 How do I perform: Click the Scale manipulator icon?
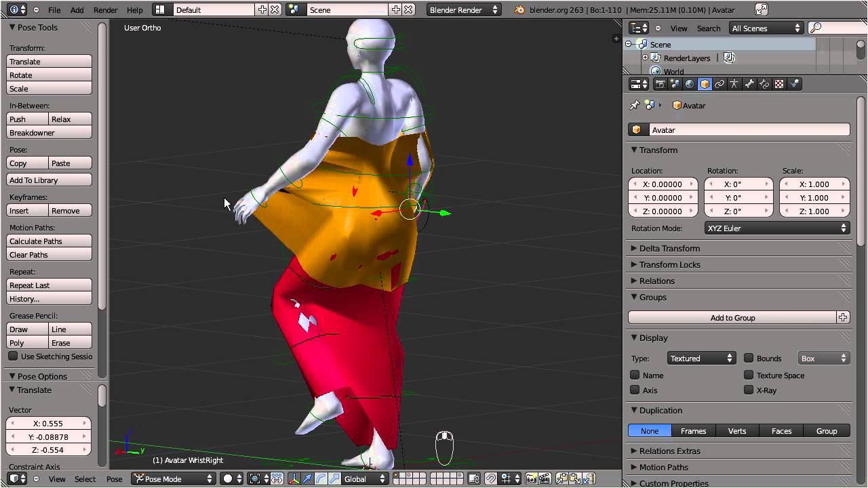pyautogui.click(x=334, y=479)
